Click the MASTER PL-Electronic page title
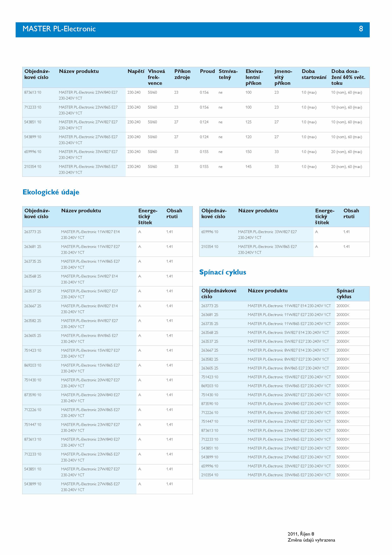Screen dimensions: 392x555 [x=59, y=29]
